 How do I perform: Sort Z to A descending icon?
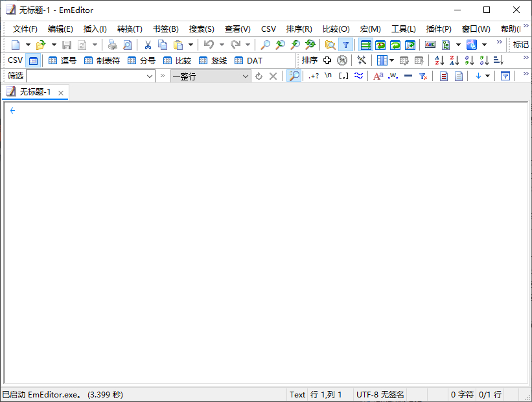pyautogui.click(x=454, y=60)
